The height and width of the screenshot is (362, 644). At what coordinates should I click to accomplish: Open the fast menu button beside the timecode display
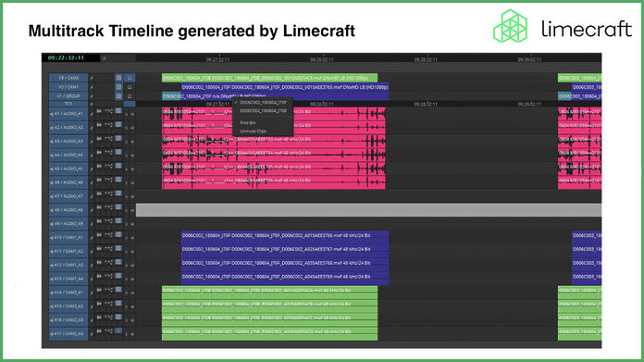104,58
